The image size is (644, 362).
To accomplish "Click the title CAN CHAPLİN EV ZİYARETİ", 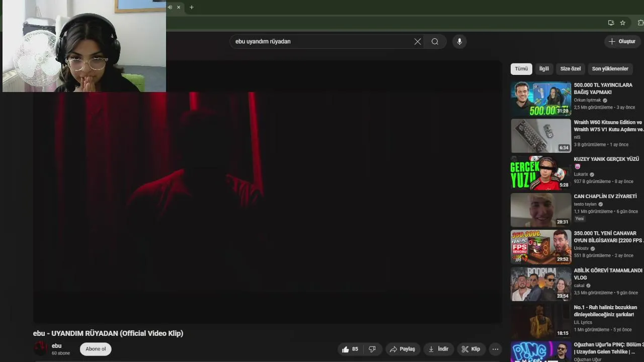I will click(605, 196).
